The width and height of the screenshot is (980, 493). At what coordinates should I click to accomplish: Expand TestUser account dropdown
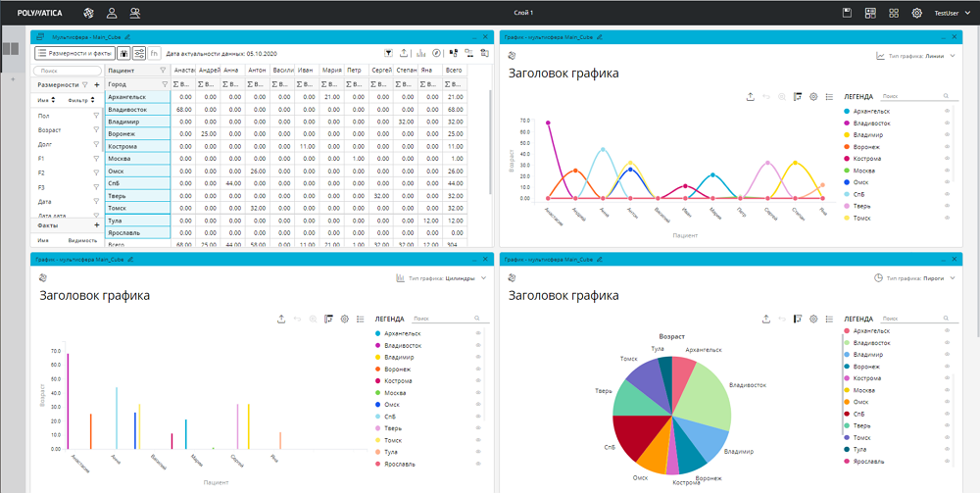pos(951,13)
